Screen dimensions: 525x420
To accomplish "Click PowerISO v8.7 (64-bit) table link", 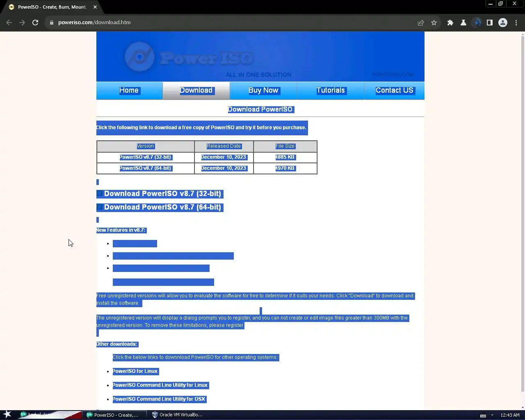I will pos(145,168).
